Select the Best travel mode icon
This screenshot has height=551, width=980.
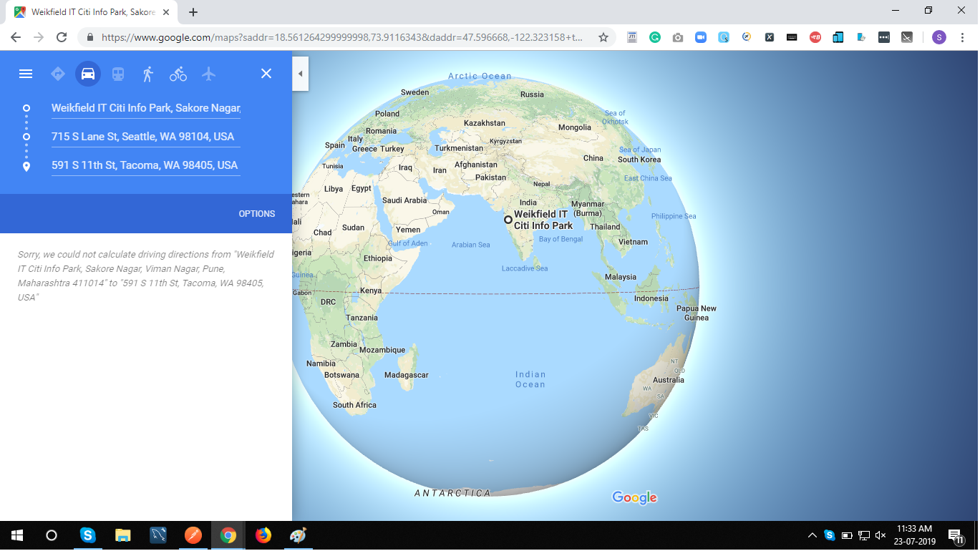(58, 74)
